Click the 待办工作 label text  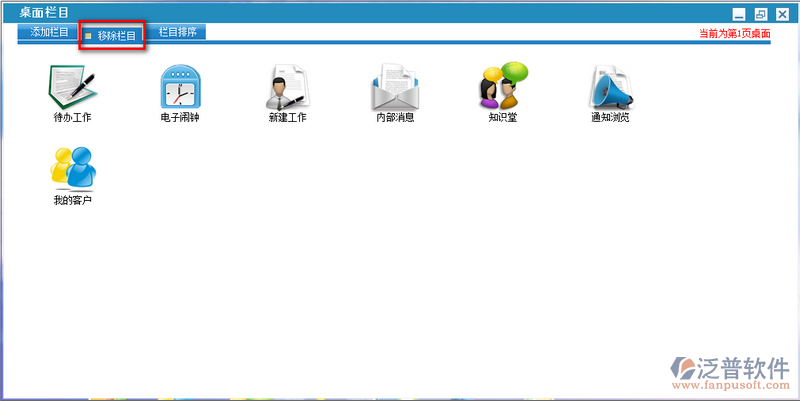pos(72,117)
